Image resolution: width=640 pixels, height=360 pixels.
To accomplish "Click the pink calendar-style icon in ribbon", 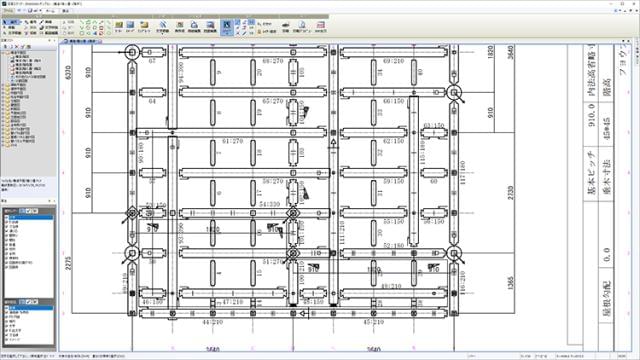I will [321, 27].
